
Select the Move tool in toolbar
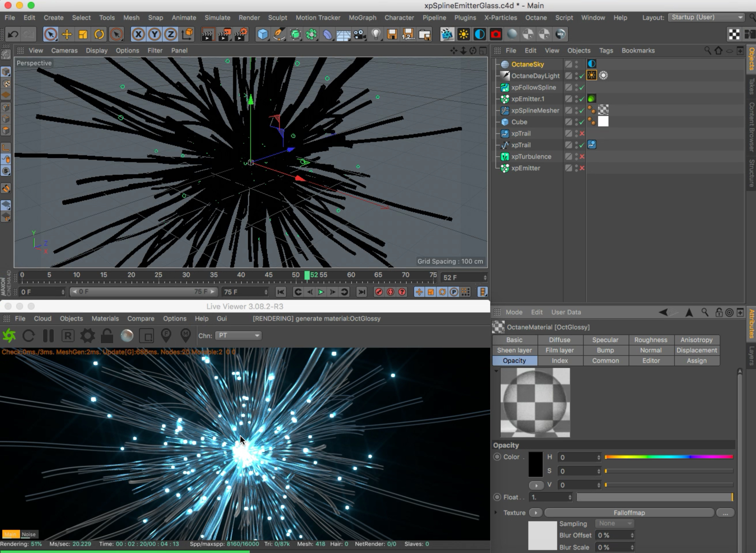(67, 34)
